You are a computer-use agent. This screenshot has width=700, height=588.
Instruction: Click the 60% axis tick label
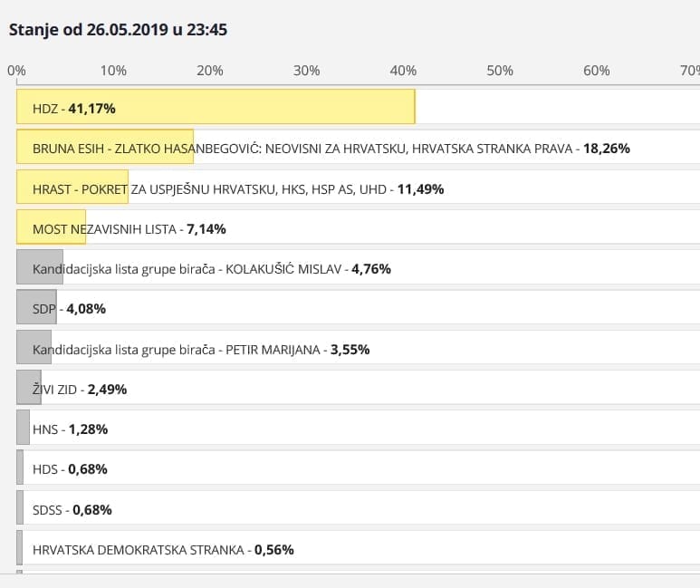click(597, 71)
